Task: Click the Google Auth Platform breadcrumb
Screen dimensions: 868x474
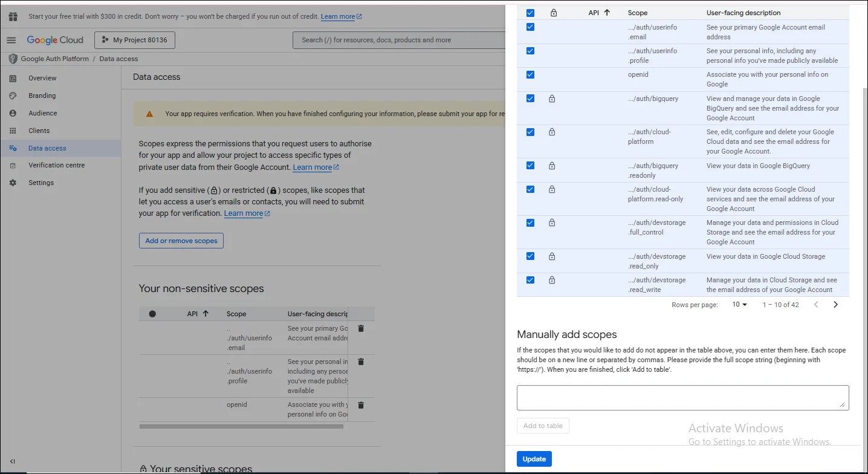Action: (x=54, y=59)
